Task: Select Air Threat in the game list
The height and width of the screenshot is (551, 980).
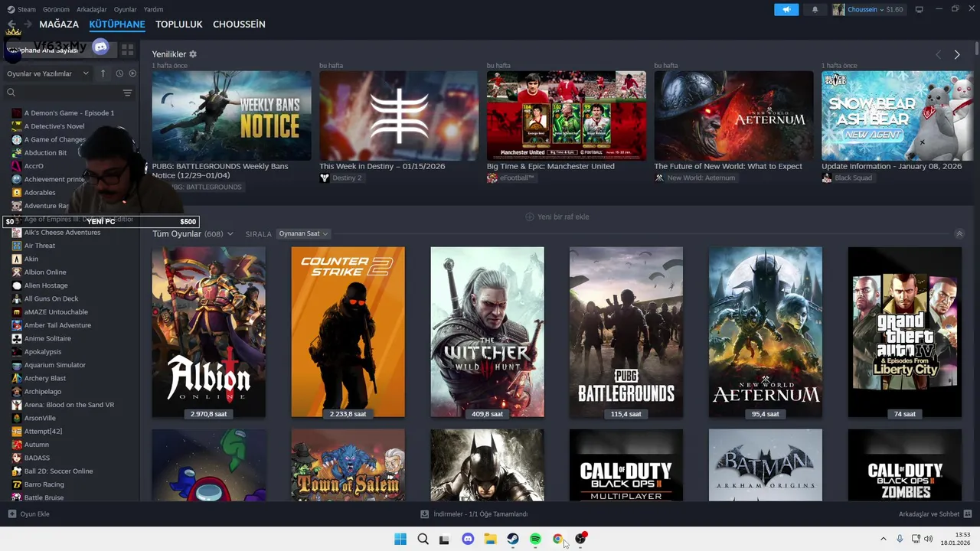Action: coord(40,246)
